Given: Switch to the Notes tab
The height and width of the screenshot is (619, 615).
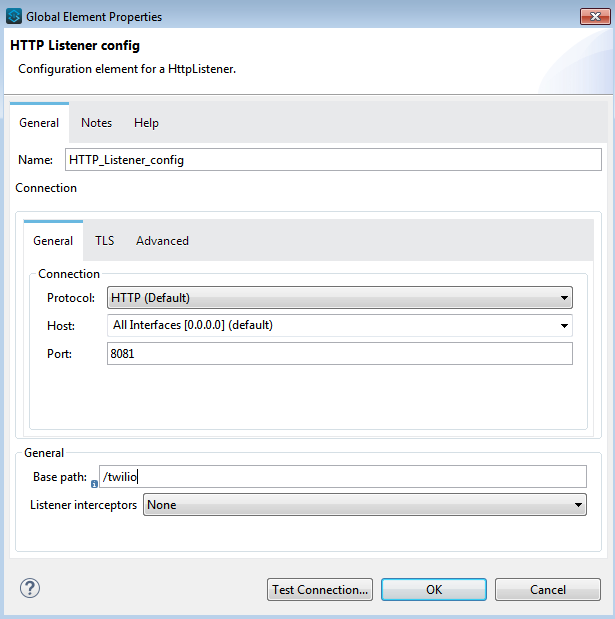Looking at the screenshot, I should (x=96, y=123).
